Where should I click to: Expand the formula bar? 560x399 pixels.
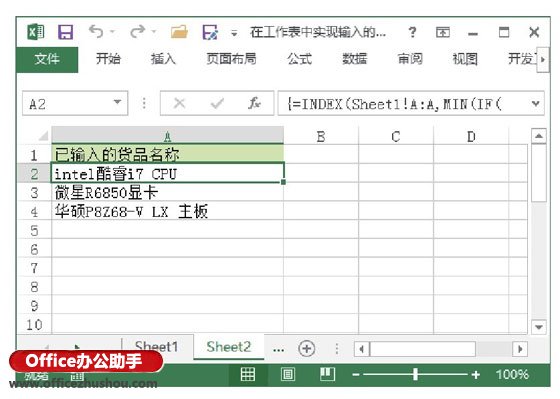click(536, 104)
